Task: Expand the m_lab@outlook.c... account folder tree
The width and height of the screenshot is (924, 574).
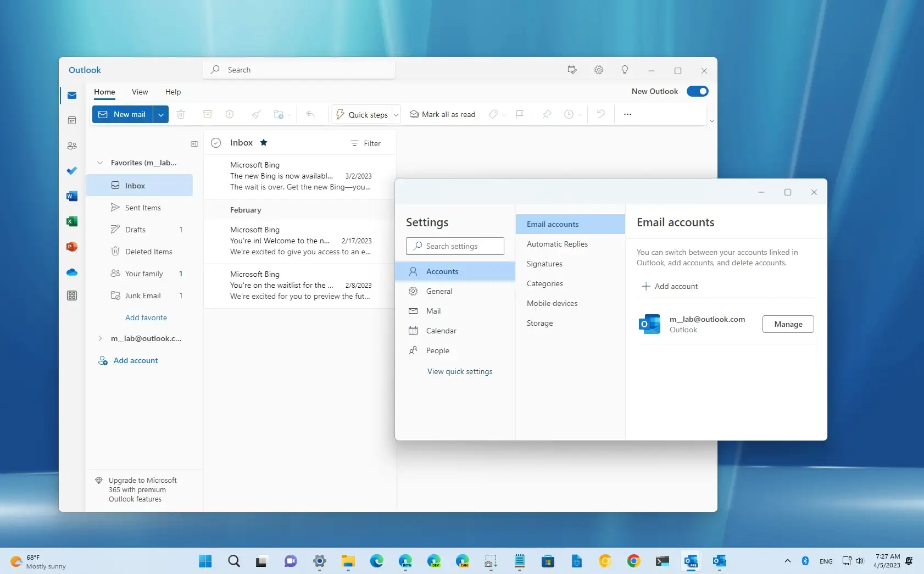Action: click(x=100, y=338)
